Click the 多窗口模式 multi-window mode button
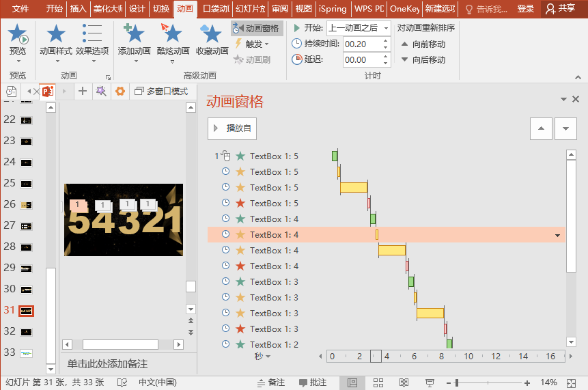Screen dimensions: 588x390 [x=161, y=91]
